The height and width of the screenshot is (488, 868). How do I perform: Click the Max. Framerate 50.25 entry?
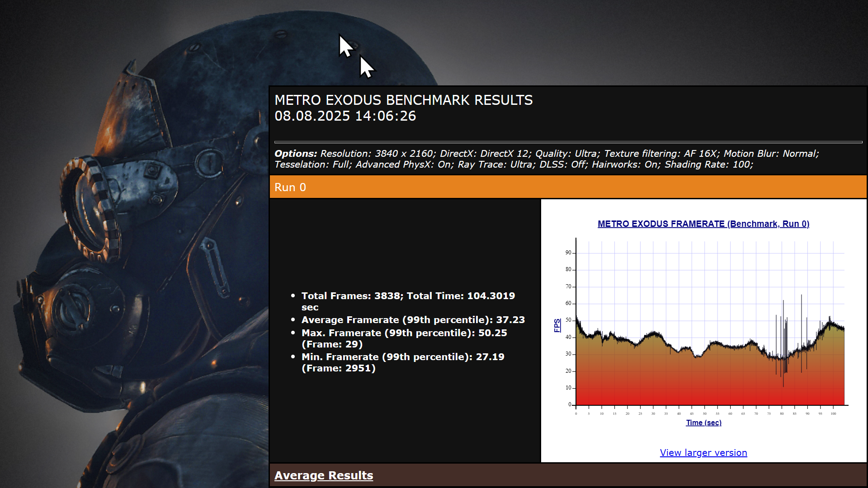404,333
